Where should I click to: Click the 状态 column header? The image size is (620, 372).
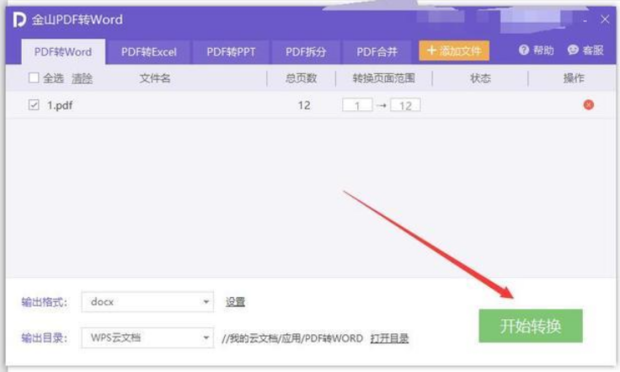point(480,78)
